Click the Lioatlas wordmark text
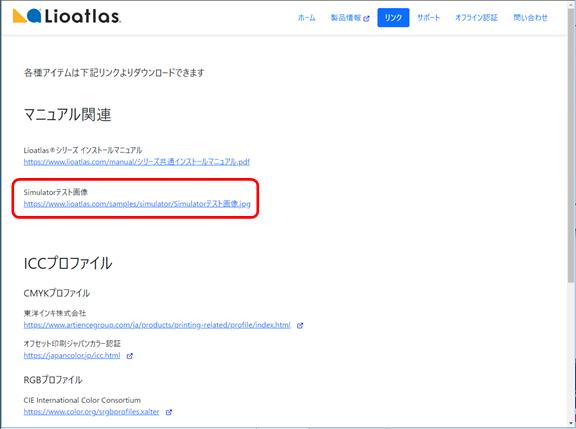576x429 pixels. pyautogui.click(x=83, y=17)
